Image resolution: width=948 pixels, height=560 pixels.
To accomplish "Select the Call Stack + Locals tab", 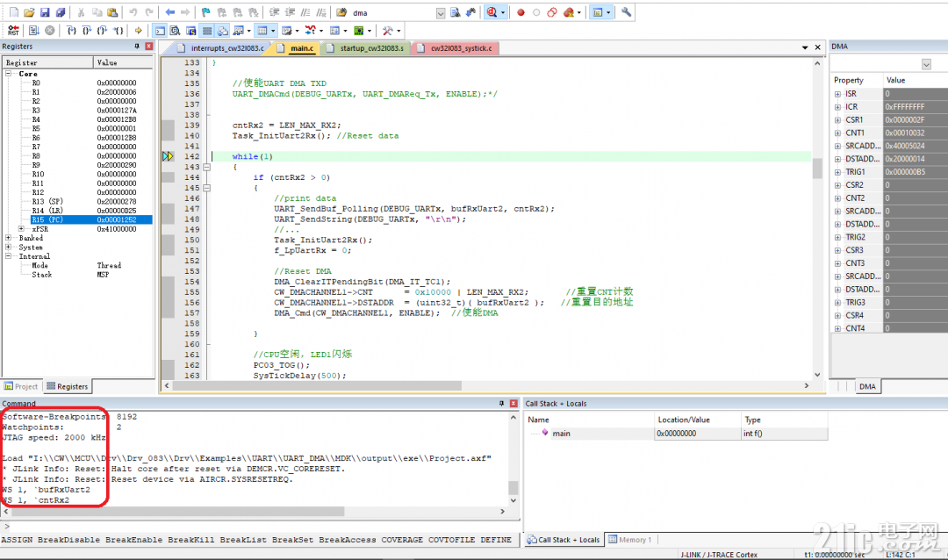I will [x=563, y=540].
